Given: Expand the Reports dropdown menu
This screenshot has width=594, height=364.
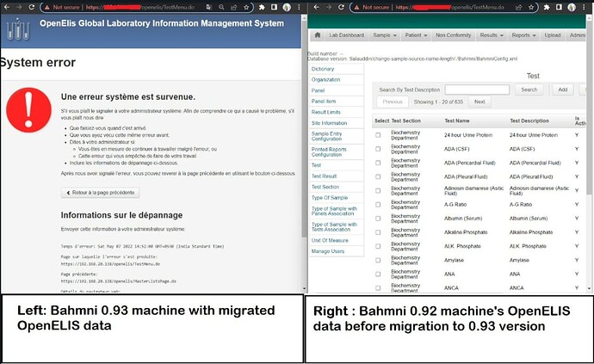Looking at the screenshot, I should tap(524, 35).
